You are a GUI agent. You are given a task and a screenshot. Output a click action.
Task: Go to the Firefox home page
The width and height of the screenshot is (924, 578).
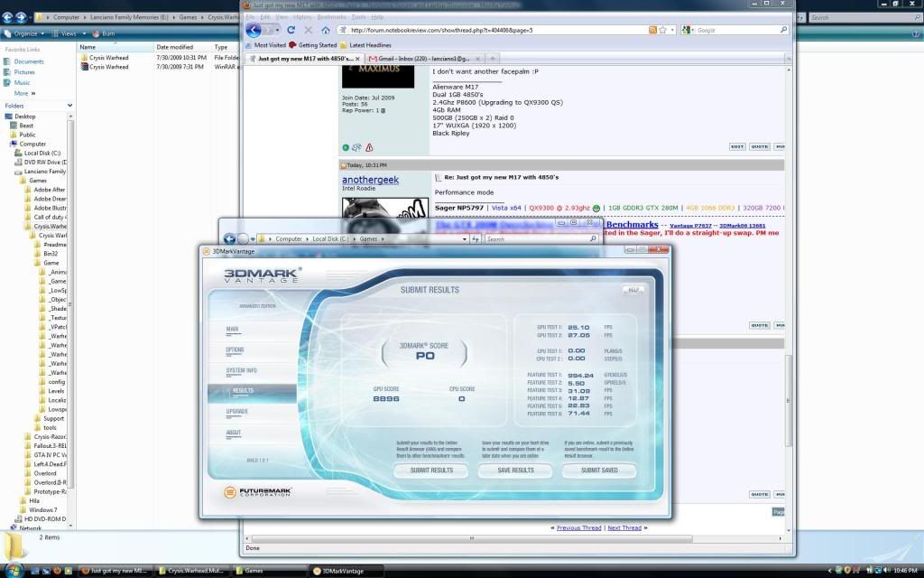point(325,30)
